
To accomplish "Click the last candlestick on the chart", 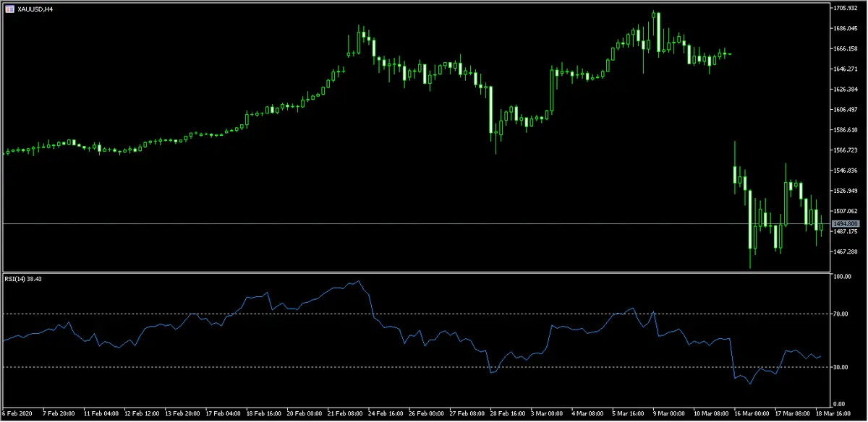I will [x=821, y=226].
